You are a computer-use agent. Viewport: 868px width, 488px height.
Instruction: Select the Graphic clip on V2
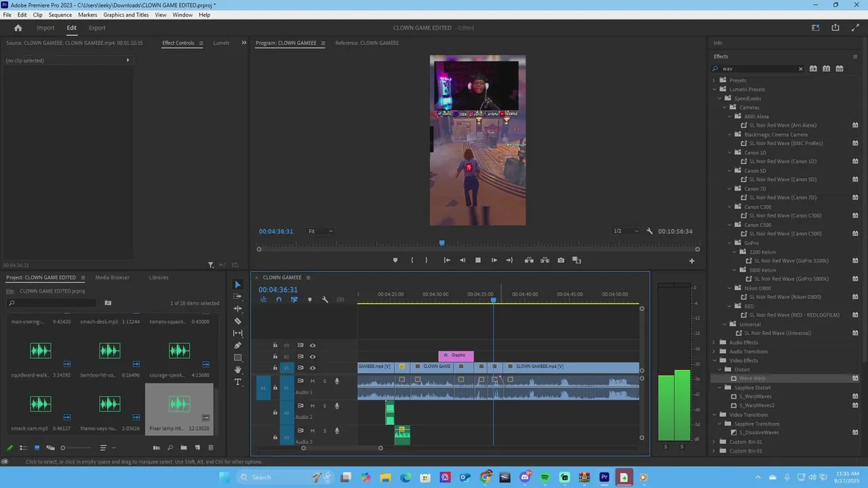pos(456,355)
